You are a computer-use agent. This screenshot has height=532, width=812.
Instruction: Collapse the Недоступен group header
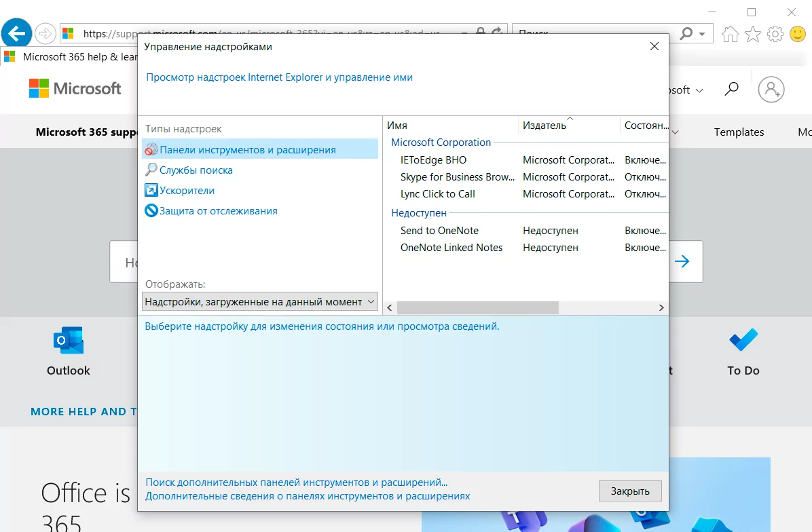(418, 212)
